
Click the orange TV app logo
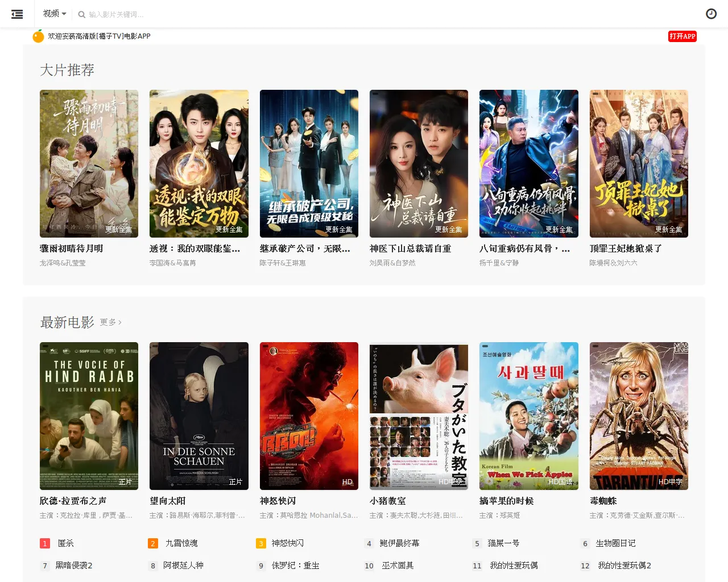38,36
